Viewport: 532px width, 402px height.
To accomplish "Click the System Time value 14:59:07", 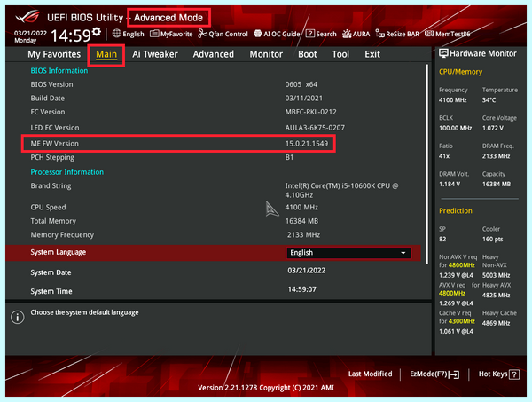I will (x=302, y=289).
